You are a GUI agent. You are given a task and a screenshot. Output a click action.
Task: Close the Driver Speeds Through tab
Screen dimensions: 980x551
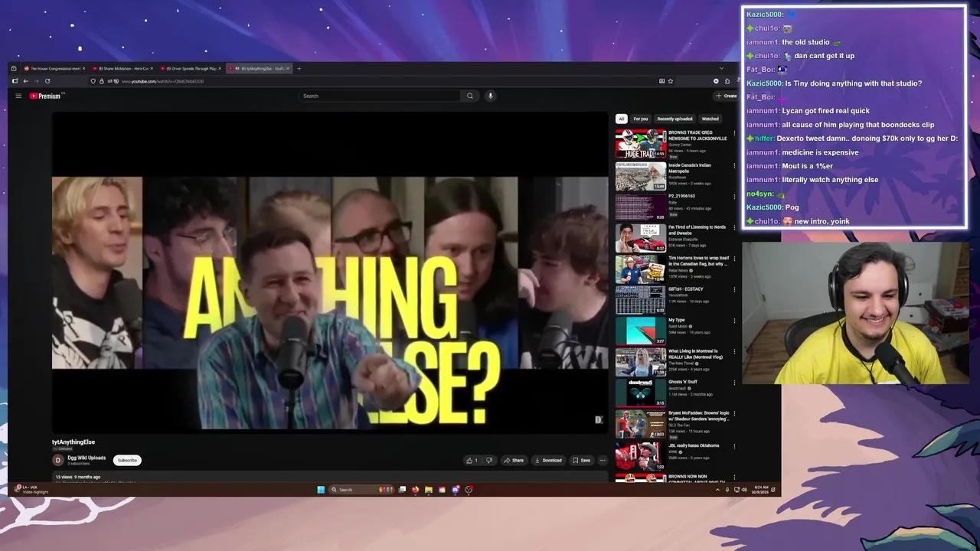[x=220, y=68]
